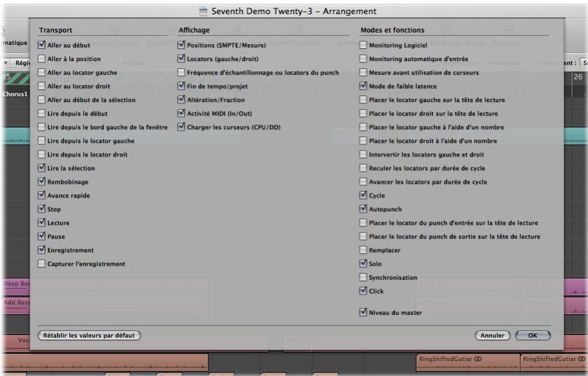This screenshot has width=588, height=376.
Task: Tick the Remplacer checkbox
Action: click(363, 250)
